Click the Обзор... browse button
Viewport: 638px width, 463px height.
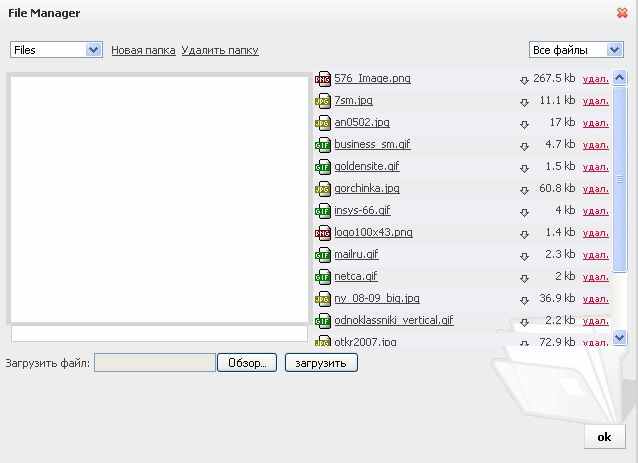click(247, 363)
